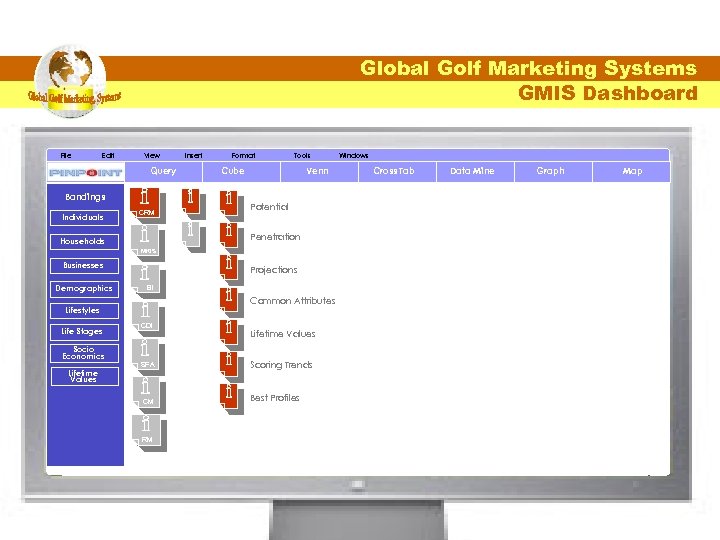The height and width of the screenshot is (540, 720).
Task: Open the Insert menu
Action: 193,155
